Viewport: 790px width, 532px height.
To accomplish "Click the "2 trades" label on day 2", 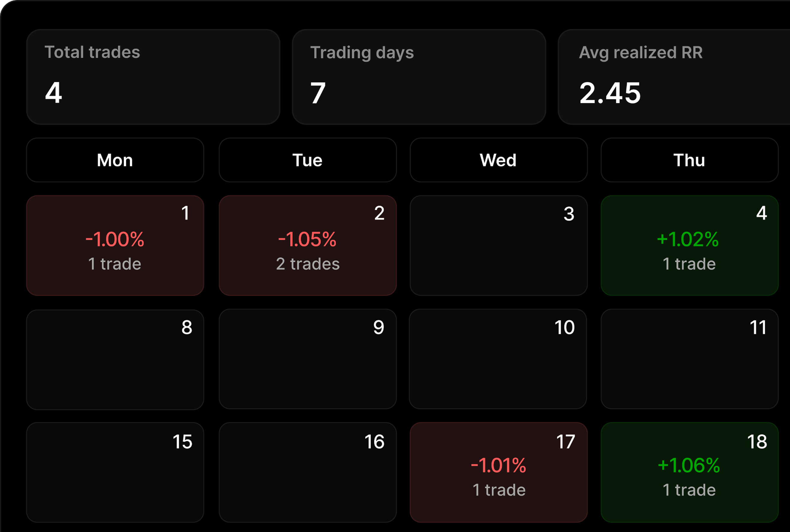I will 308,264.
